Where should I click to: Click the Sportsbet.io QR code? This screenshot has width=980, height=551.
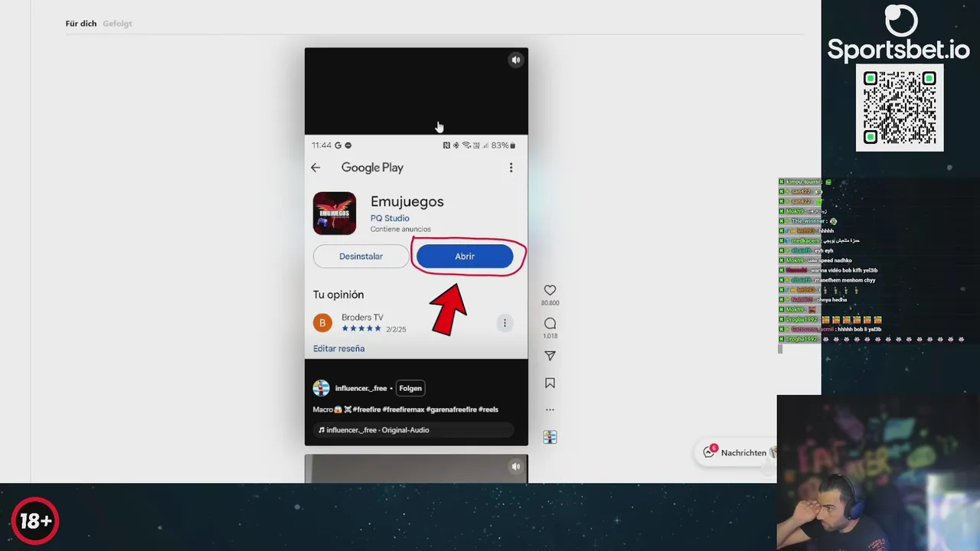[900, 108]
